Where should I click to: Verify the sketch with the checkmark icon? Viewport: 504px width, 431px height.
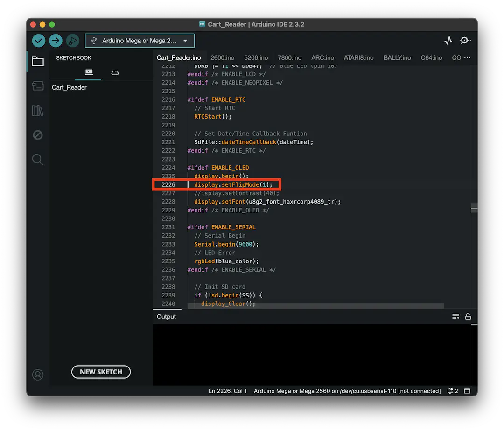point(39,41)
